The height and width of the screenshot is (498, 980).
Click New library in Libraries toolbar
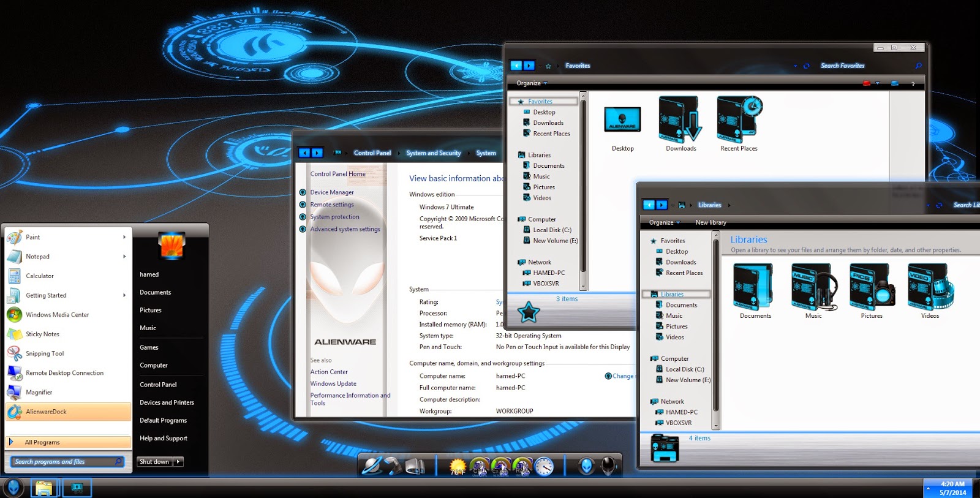710,222
